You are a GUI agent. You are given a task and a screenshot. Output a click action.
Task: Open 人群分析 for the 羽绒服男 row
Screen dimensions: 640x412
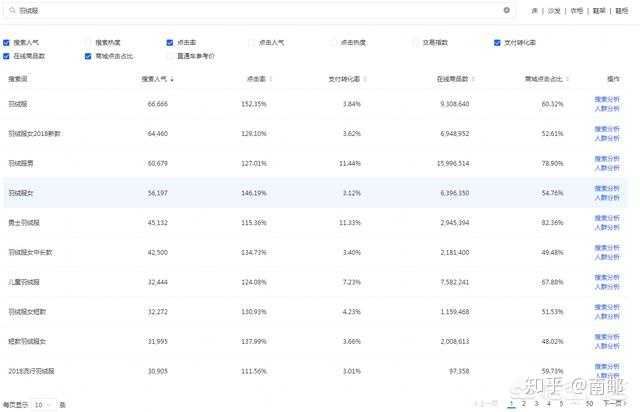point(607,167)
